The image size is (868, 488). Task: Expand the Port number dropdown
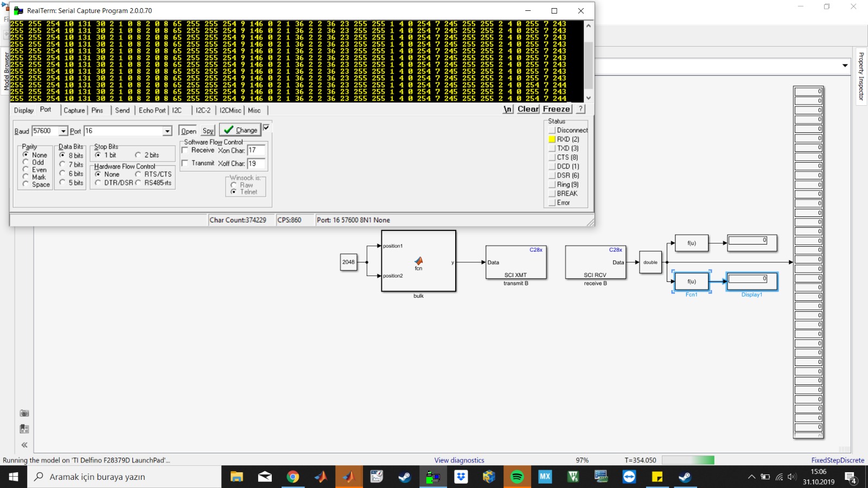click(x=167, y=131)
